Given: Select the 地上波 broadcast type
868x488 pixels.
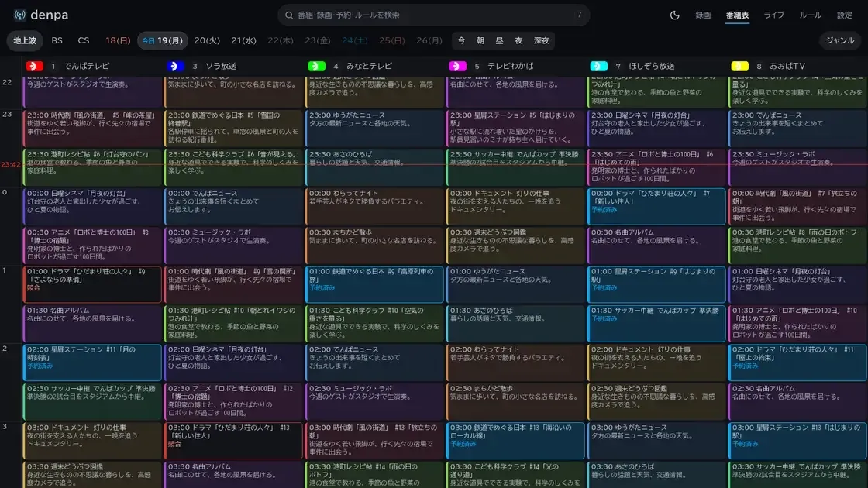Looking at the screenshot, I should click(x=25, y=40).
